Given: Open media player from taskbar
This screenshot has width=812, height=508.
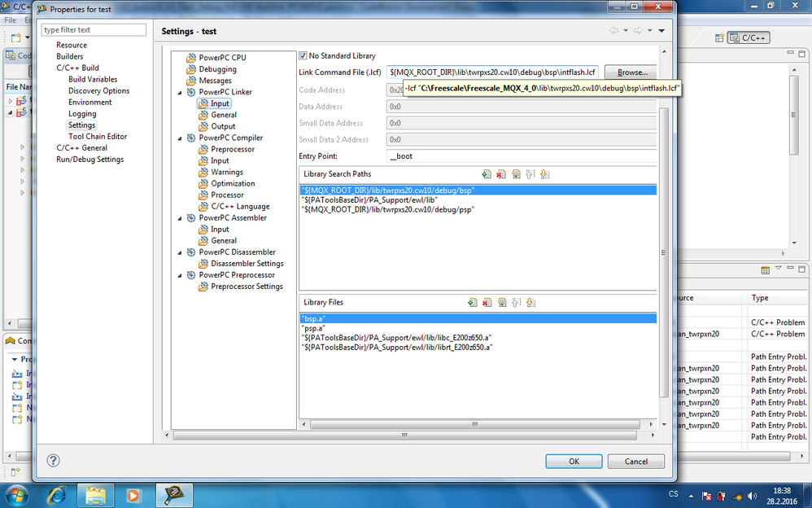Looking at the screenshot, I should (133, 496).
